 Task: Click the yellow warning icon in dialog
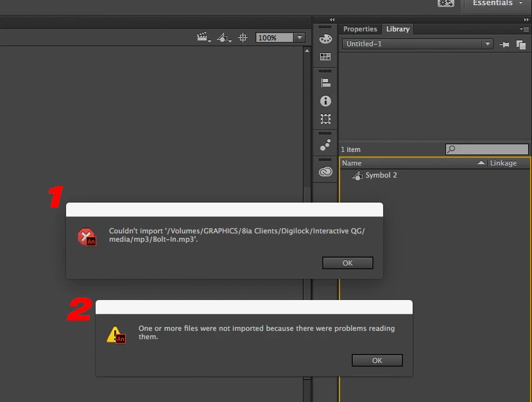pos(116,335)
